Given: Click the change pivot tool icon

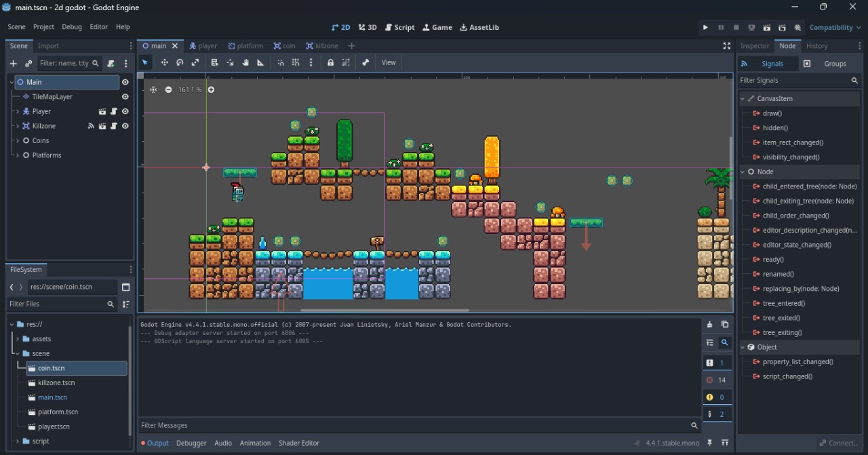Looking at the screenshot, I should coord(230,62).
